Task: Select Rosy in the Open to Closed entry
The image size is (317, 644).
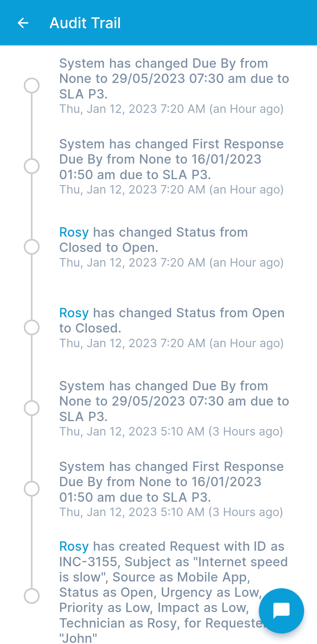Action: coord(74,313)
